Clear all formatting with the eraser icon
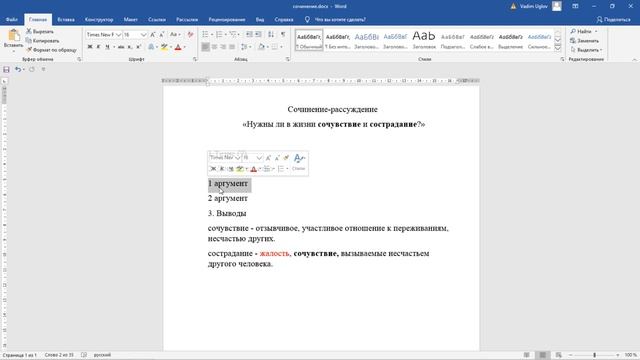Screen dimensions: 640x360 190,35
